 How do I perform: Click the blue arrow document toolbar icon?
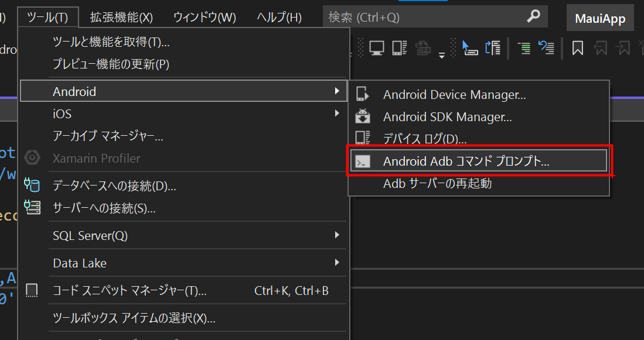(492, 48)
